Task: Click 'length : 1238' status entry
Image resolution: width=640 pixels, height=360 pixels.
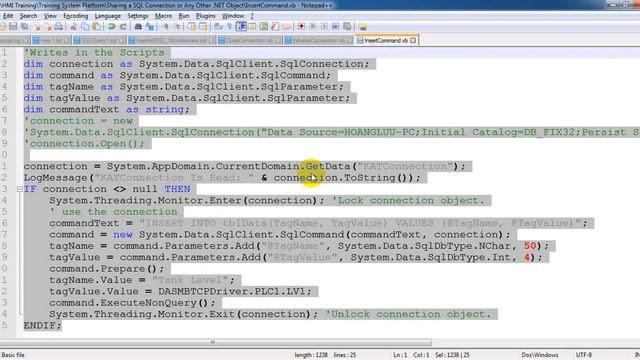Action: (x=311, y=355)
